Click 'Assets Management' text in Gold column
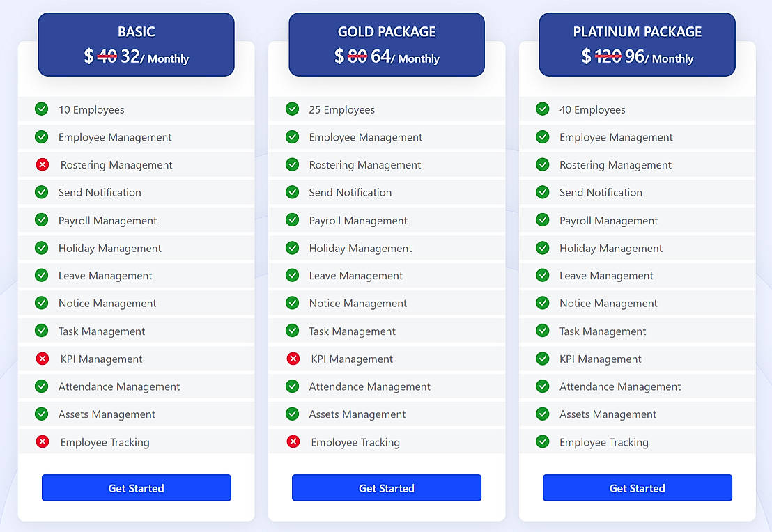This screenshot has width=772, height=532. [357, 414]
